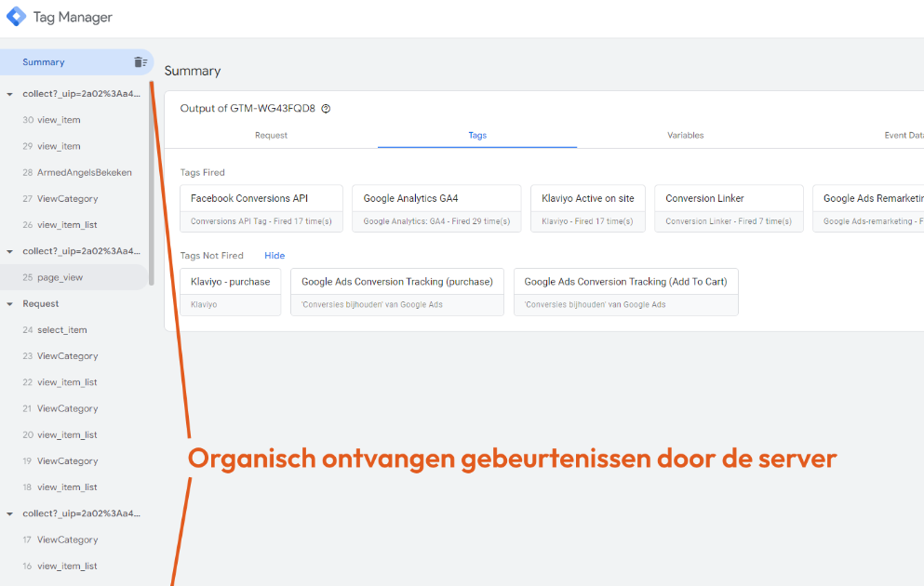Screen dimensions: 924x586
Task: Select event 28 ArmedAngelsBekeken
Action: [x=84, y=172]
